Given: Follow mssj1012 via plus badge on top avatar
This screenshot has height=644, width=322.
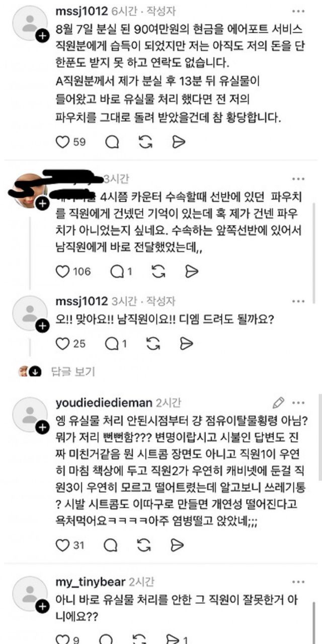Looking at the screenshot, I should pyautogui.click(x=43, y=36).
